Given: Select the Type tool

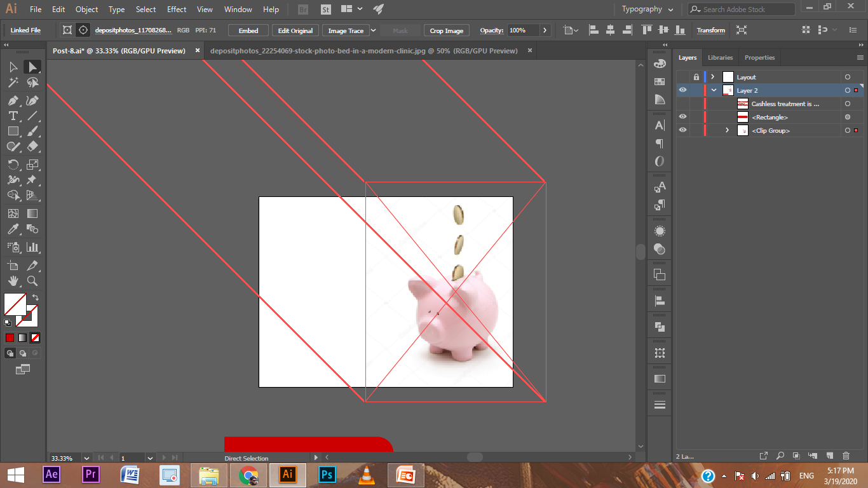Looking at the screenshot, I should [x=13, y=116].
